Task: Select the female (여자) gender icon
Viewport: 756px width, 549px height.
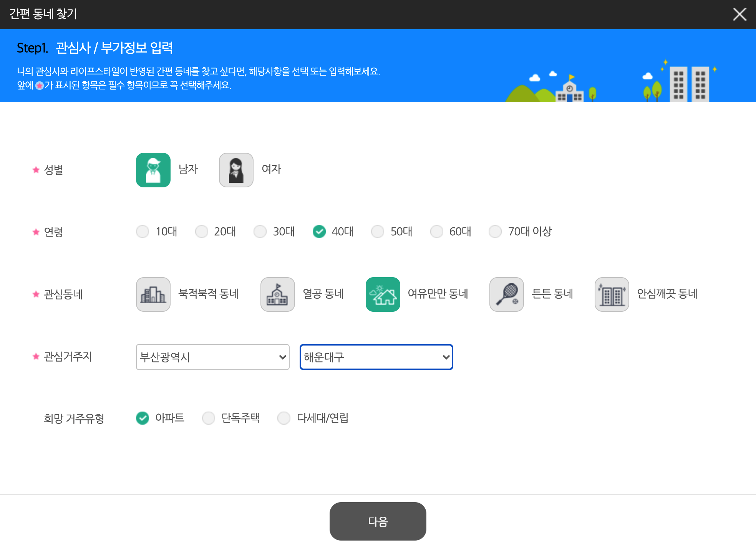Action: (236, 170)
